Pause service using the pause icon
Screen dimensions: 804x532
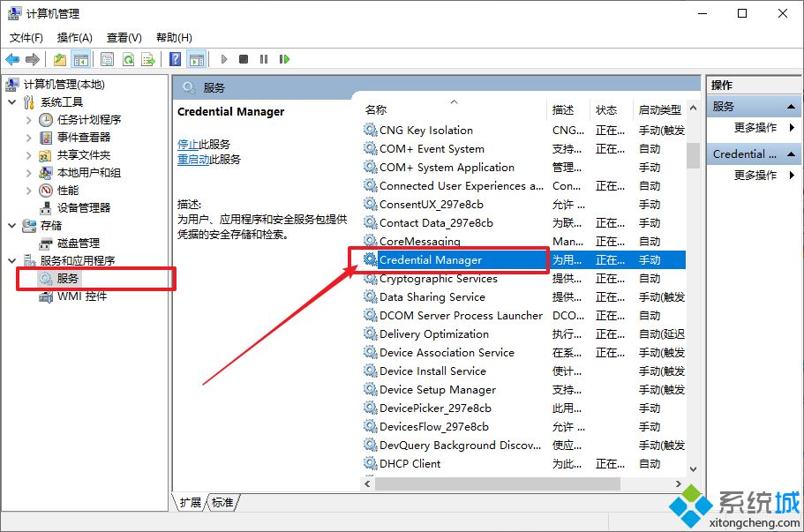click(x=264, y=59)
